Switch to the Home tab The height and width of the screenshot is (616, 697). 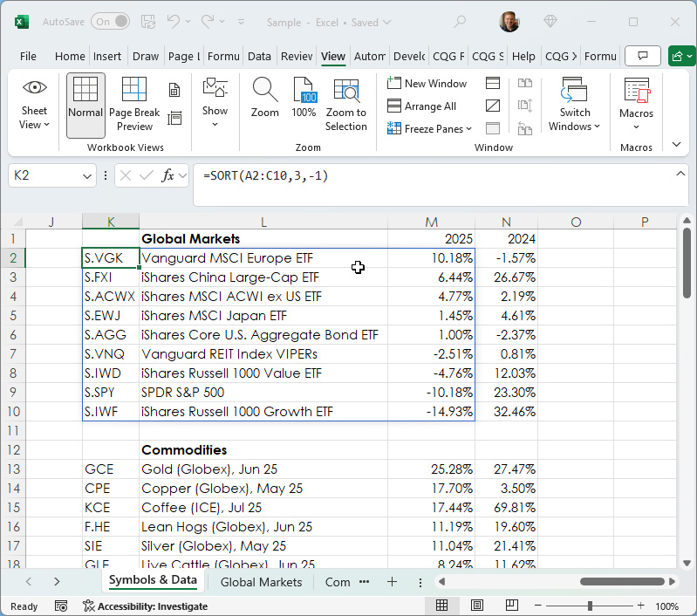coord(70,57)
